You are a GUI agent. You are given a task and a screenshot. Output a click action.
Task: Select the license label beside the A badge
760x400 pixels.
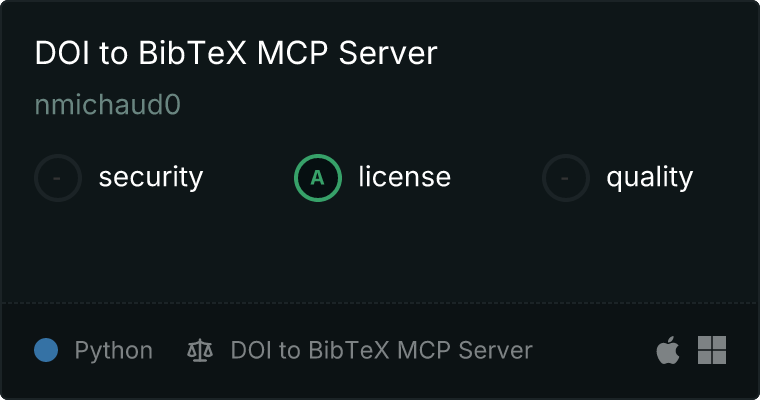click(405, 176)
